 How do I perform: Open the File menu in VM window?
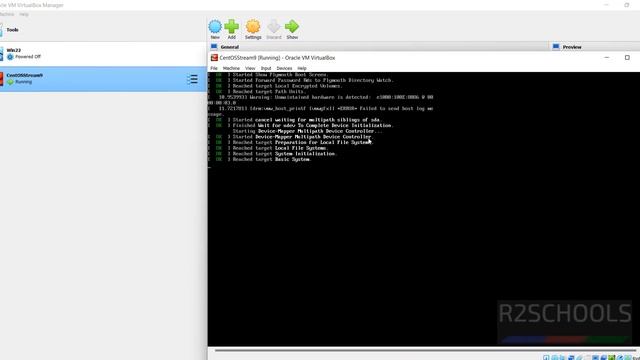pos(214,68)
